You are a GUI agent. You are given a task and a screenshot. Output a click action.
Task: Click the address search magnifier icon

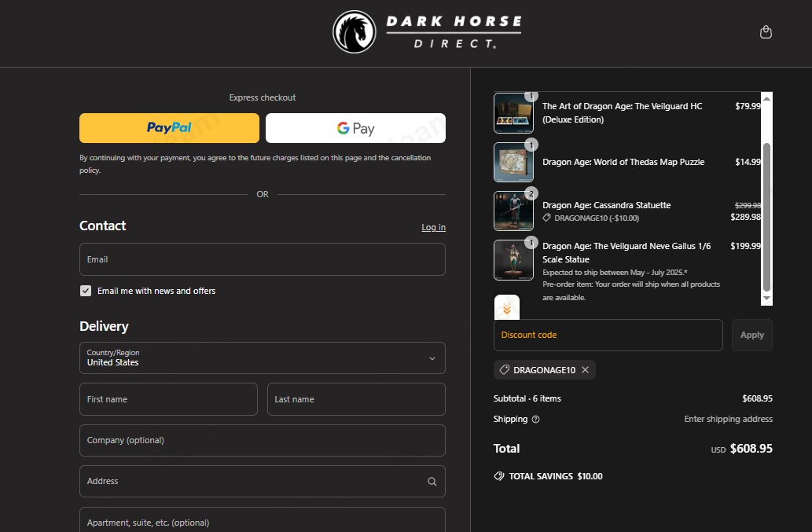(x=432, y=481)
